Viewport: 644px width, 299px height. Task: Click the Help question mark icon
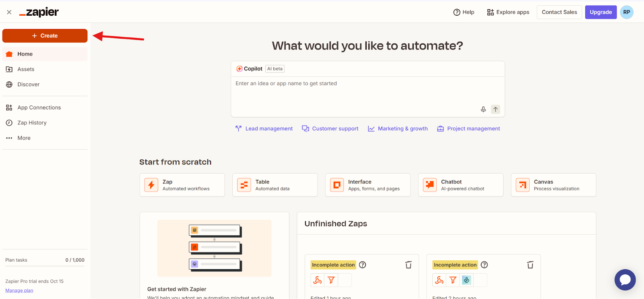[457, 12]
